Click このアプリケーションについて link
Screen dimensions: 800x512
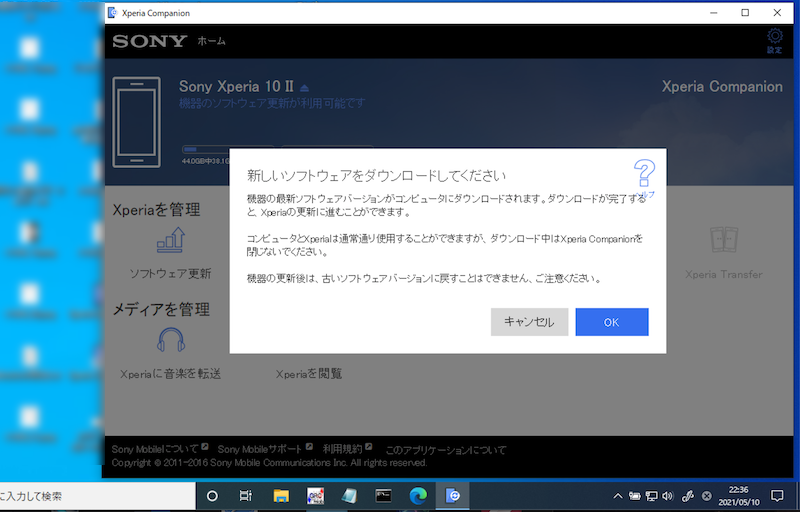coord(446,450)
